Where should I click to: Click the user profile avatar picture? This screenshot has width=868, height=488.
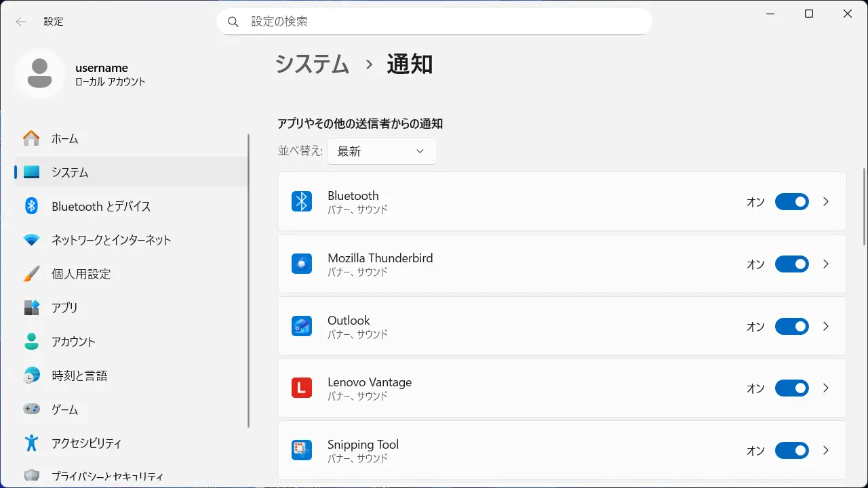click(x=40, y=73)
